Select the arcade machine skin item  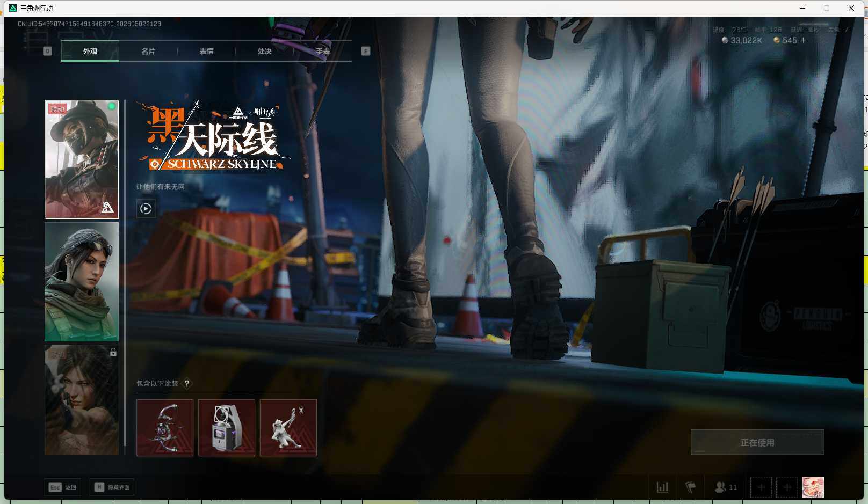click(227, 428)
